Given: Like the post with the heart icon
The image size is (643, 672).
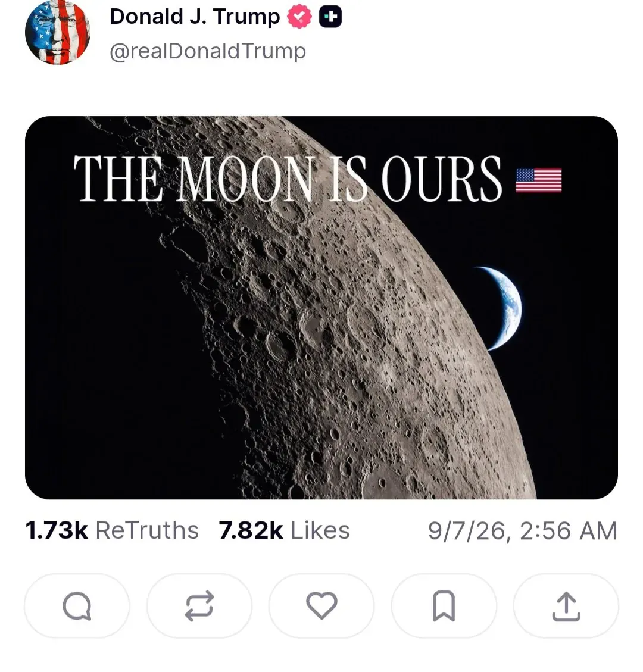Looking at the screenshot, I should [x=321, y=605].
